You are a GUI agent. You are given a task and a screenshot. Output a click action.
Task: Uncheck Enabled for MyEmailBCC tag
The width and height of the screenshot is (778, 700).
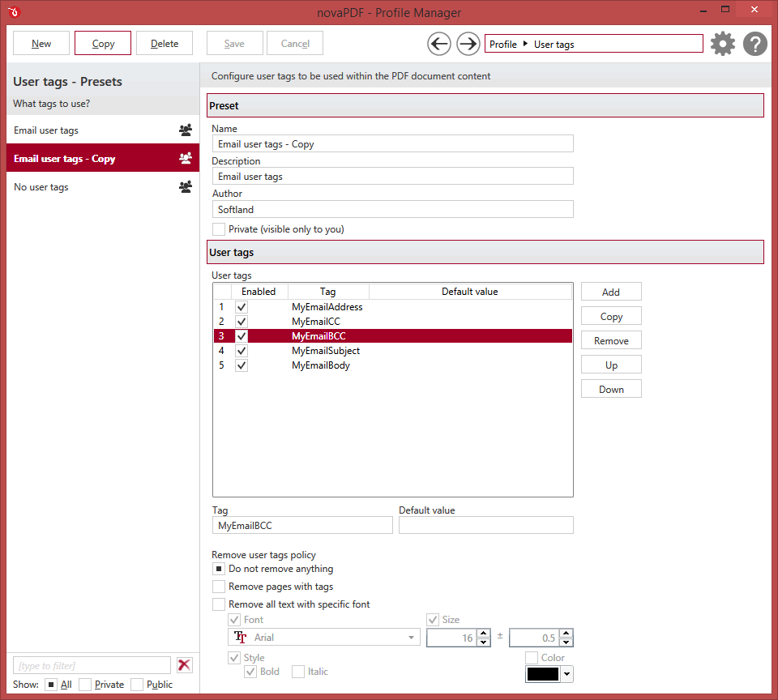pos(242,336)
